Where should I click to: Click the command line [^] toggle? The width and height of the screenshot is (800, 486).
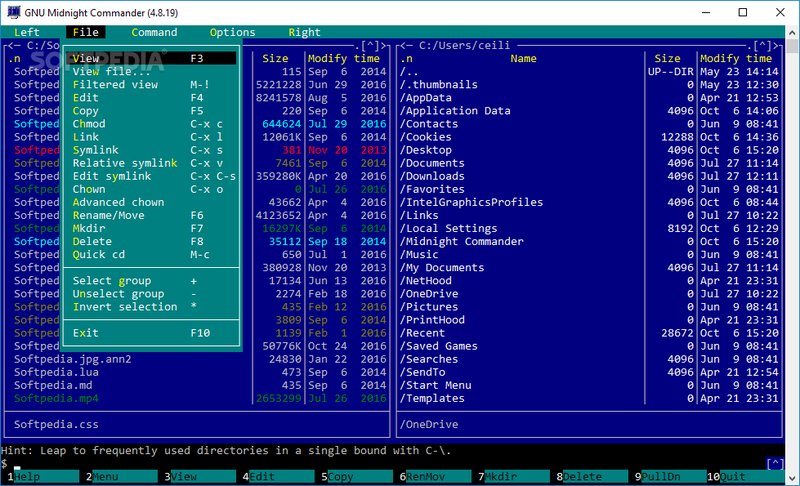(775, 464)
